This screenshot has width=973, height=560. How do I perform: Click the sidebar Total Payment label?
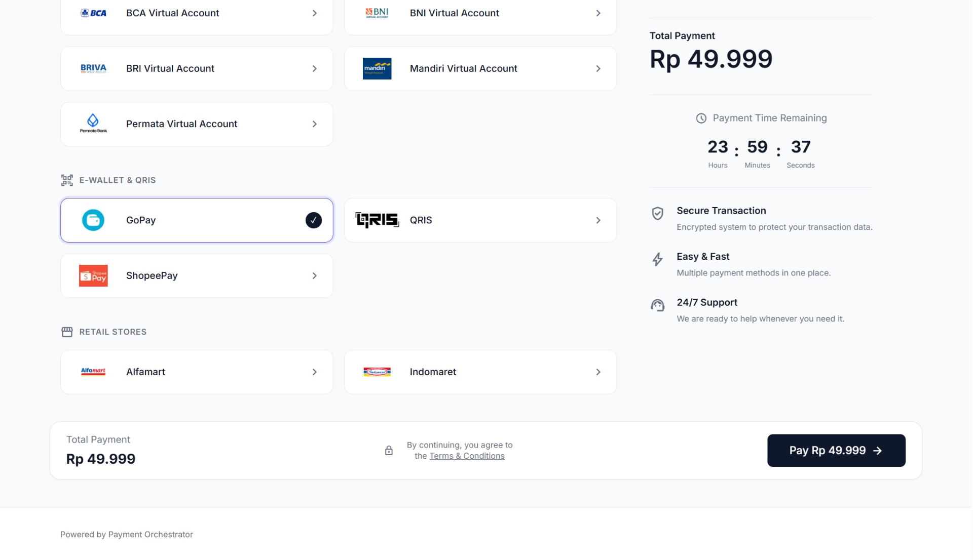[x=682, y=36]
